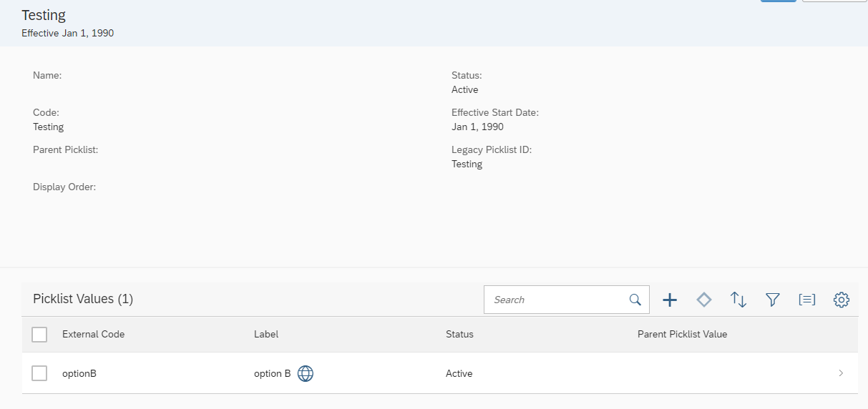Screen dimensions: 868x409
Task: Click the bracketed list icon beside filter
Action: coord(807,300)
